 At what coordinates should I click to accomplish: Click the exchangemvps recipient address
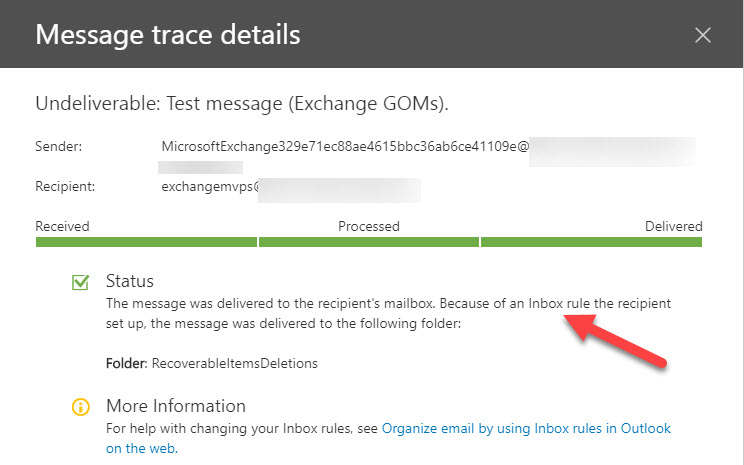click(206, 186)
